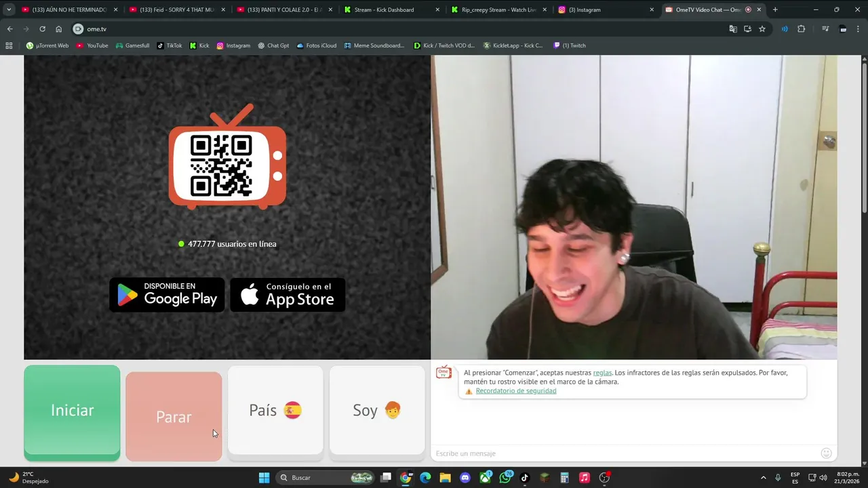Open the Soy gender selector
Viewport: 868px width, 488px height.
[x=377, y=410]
